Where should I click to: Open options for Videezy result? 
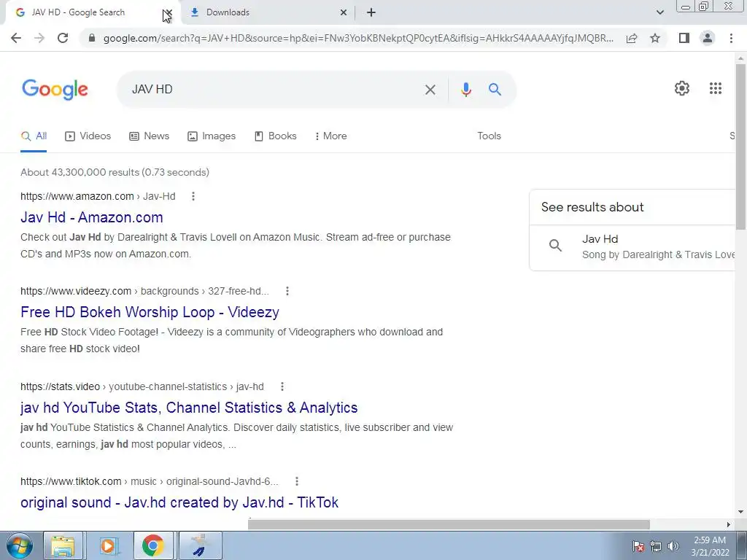point(287,291)
